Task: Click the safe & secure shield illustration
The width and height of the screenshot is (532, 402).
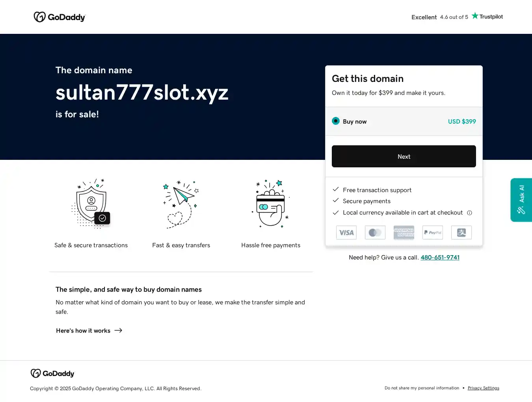Action: coord(91,204)
